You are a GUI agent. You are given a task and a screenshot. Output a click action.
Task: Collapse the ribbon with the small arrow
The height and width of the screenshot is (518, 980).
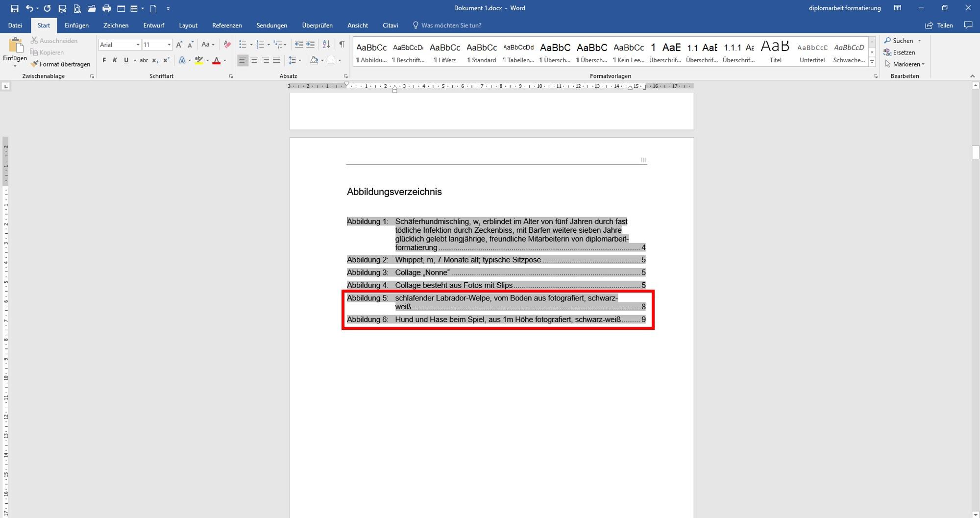click(973, 76)
